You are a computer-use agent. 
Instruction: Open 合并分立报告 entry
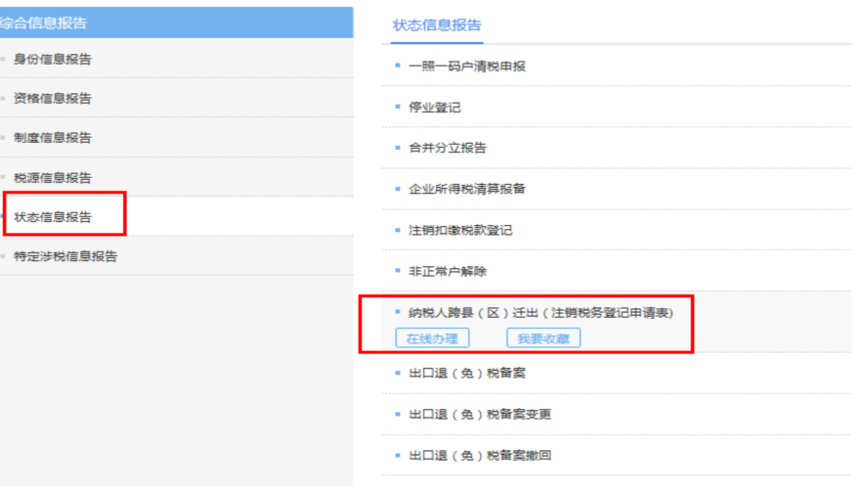click(x=448, y=149)
